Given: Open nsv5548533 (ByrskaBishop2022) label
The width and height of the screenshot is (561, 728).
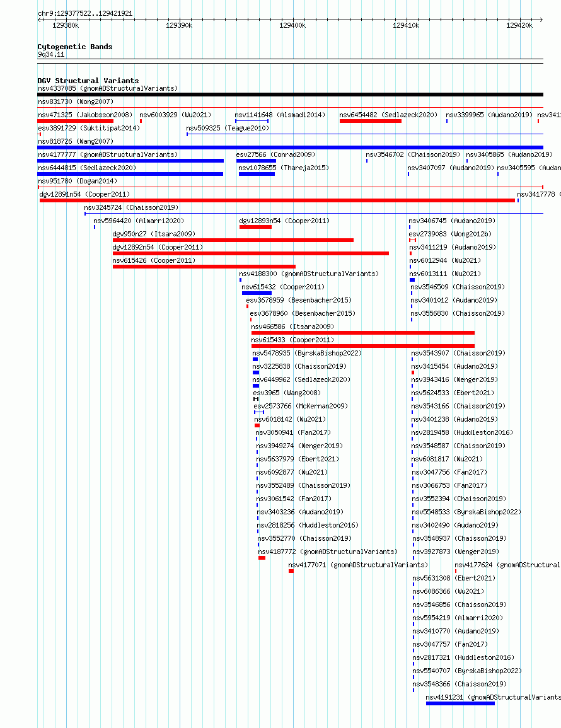Looking at the screenshot, I should coord(466,512).
